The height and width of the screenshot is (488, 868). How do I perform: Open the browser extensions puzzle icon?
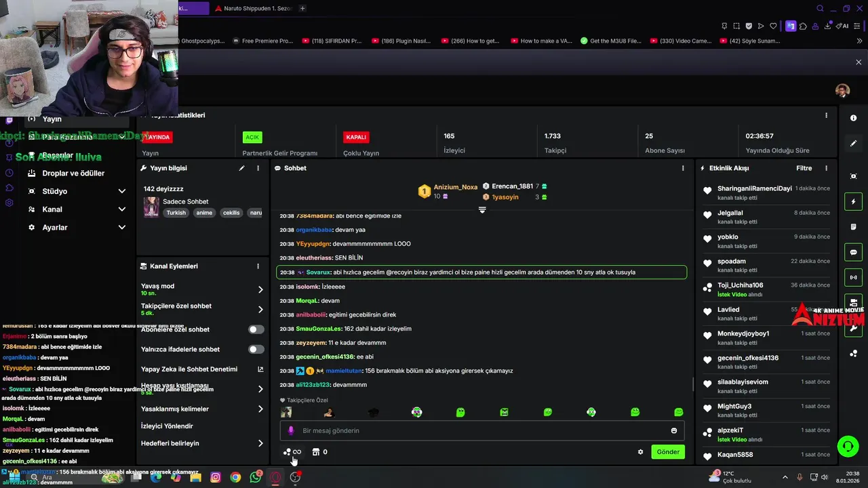tap(803, 26)
